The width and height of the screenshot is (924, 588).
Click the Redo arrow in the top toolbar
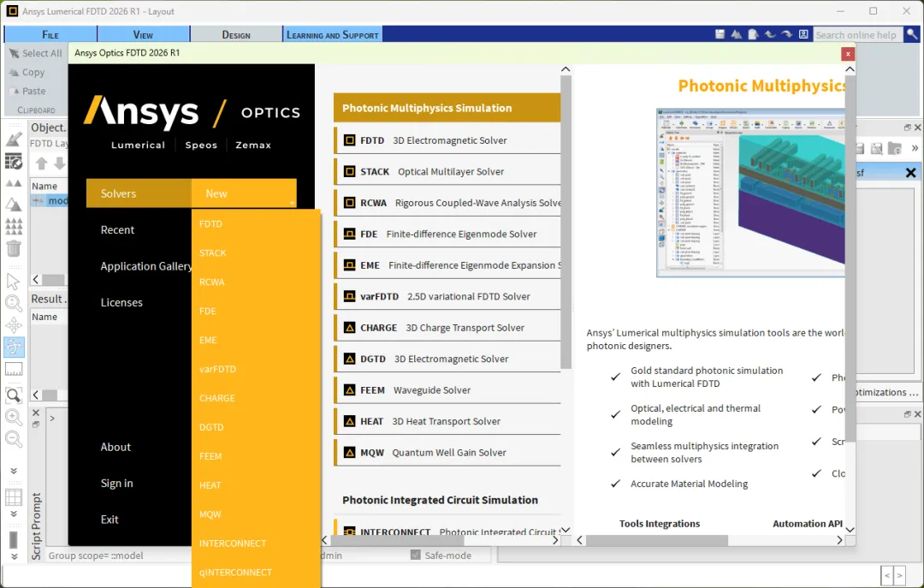[x=787, y=35]
